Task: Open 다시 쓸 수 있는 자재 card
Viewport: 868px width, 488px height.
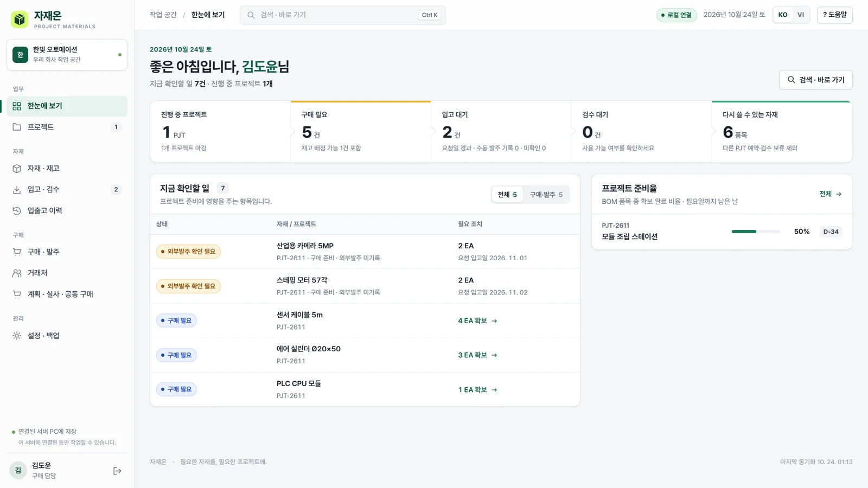Action: [x=782, y=131]
